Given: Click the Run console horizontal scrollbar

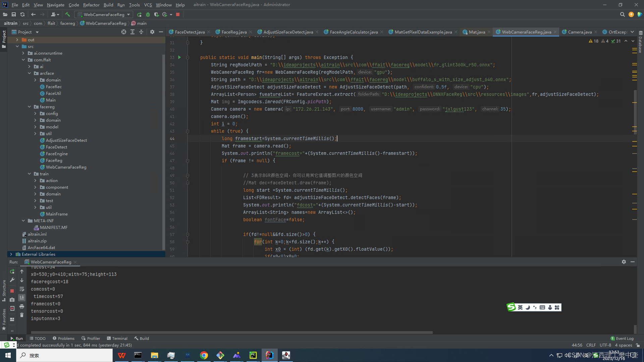Looking at the screenshot, I should pyautogui.click(x=231, y=333).
